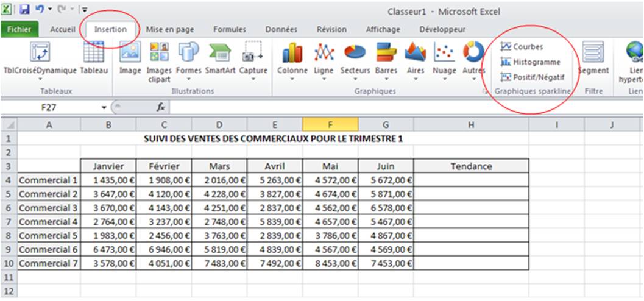Insert a Lien hypertexte
This screenshot has width=644, height=301.
(632, 62)
